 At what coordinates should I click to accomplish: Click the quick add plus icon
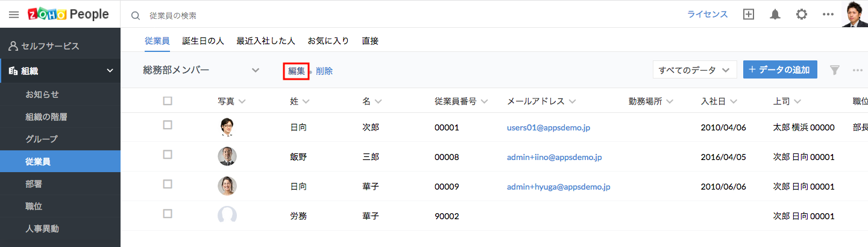coord(749,14)
